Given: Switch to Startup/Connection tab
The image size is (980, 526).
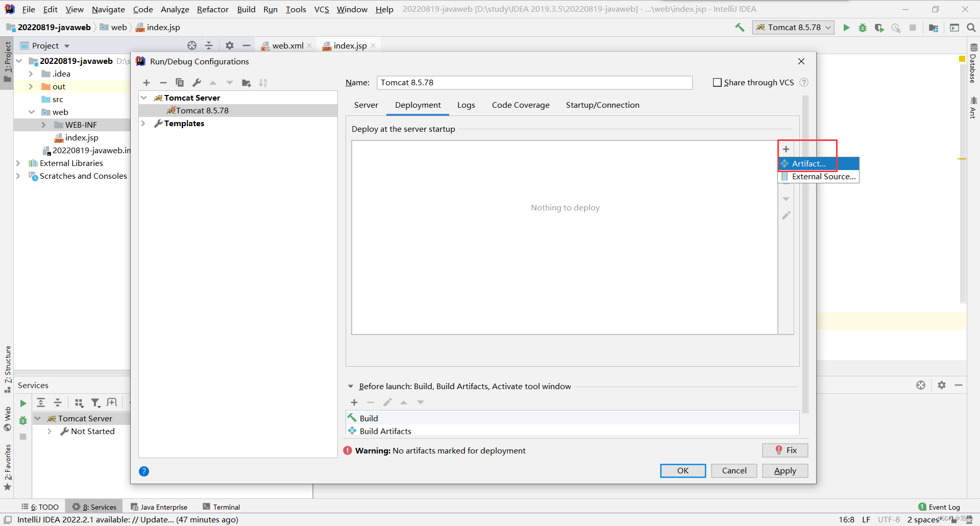Looking at the screenshot, I should [x=602, y=105].
